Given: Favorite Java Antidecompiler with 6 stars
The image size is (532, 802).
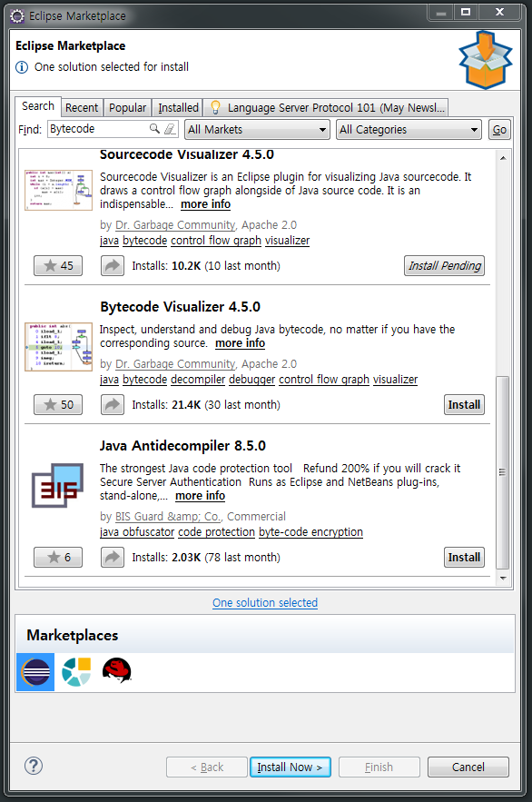Looking at the screenshot, I should coord(58,557).
